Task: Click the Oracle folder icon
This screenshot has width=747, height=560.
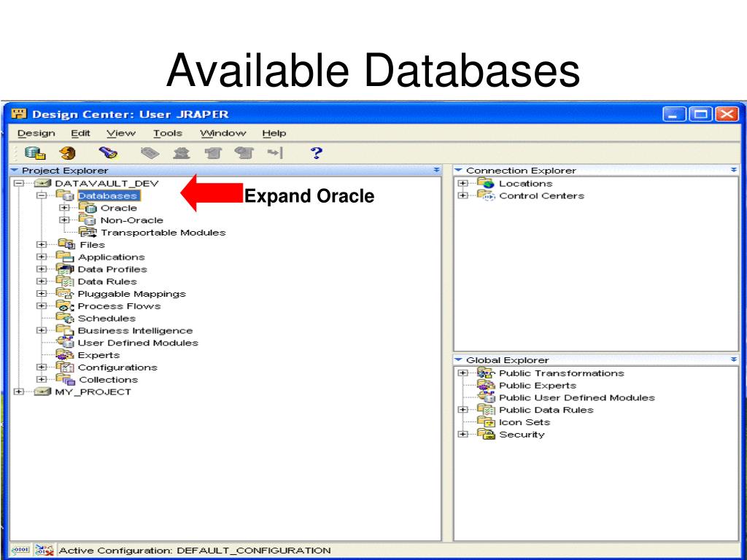Action: [x=88, y=208]
